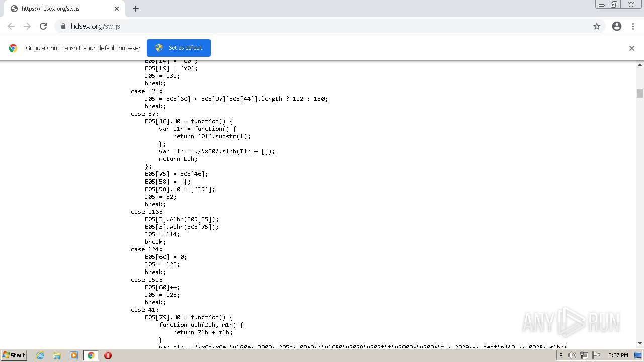Click the 'E05[60] = 0;' line
Viewport: 644px width, 362px height.
166,257
